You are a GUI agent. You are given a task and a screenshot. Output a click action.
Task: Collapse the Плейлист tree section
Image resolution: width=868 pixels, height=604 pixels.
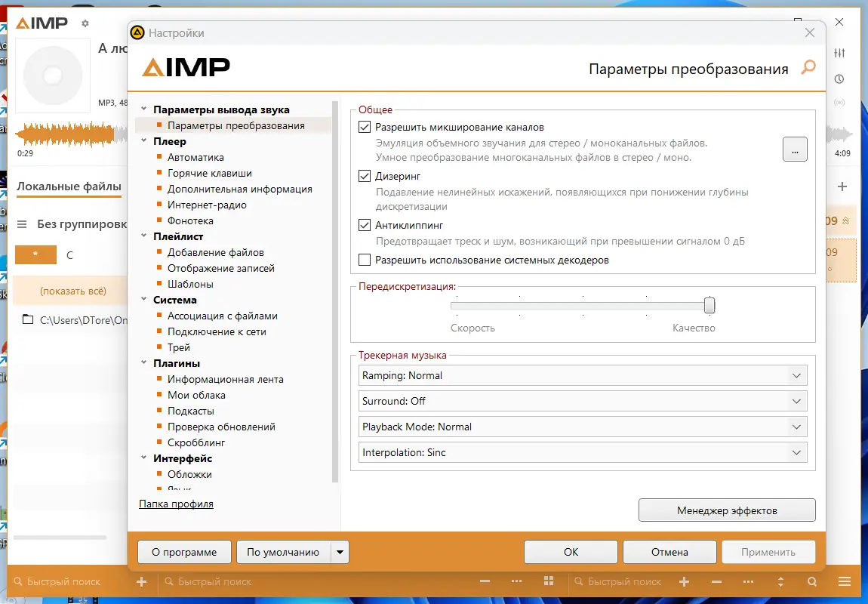[x=144, y=236]
